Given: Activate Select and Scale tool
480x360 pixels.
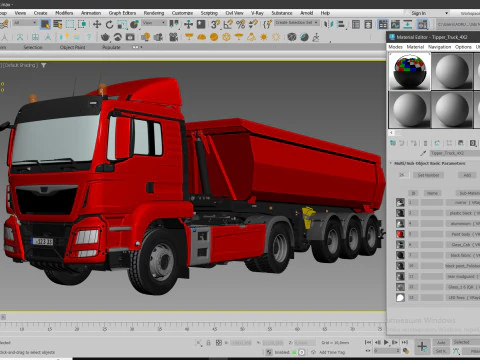Looking at the screenshot, I should 122,24.
